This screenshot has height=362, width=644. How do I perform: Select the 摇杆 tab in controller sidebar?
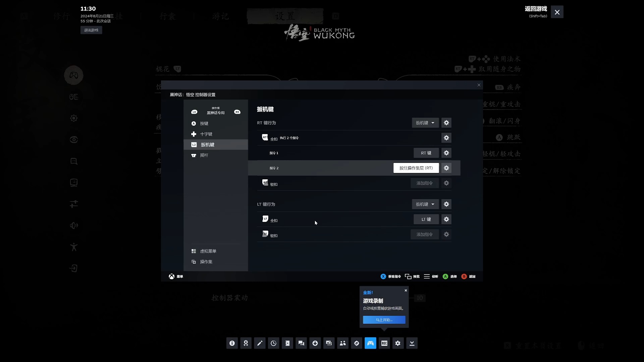click(204, 155)
